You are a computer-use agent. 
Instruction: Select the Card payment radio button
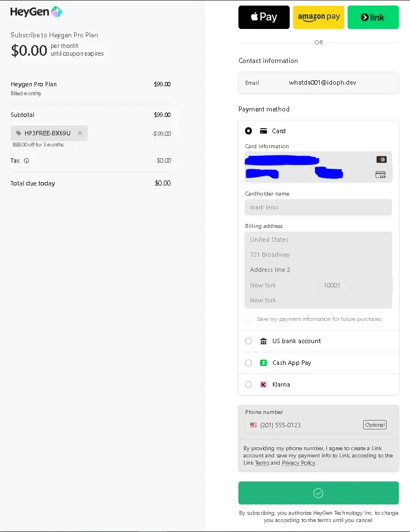(x=248, y=131)
